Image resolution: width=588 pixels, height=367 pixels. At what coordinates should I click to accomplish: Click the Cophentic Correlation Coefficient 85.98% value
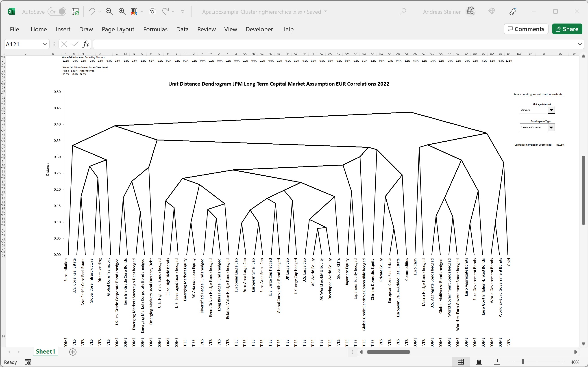point(560,145)
